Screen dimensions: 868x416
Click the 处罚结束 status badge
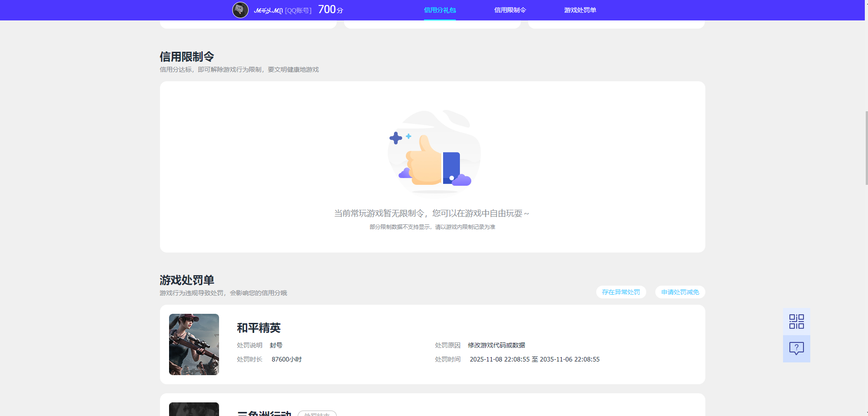pos(318,413)
